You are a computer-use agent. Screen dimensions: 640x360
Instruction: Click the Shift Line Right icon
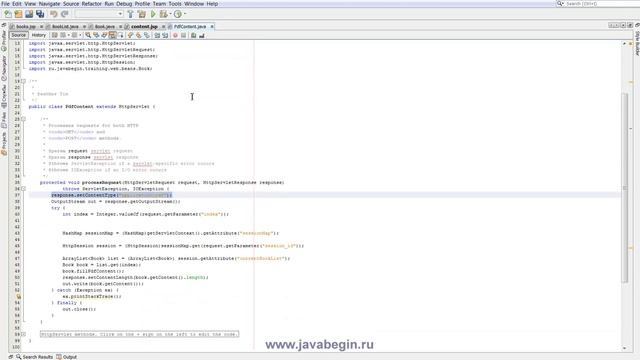(x=165, y=36)
